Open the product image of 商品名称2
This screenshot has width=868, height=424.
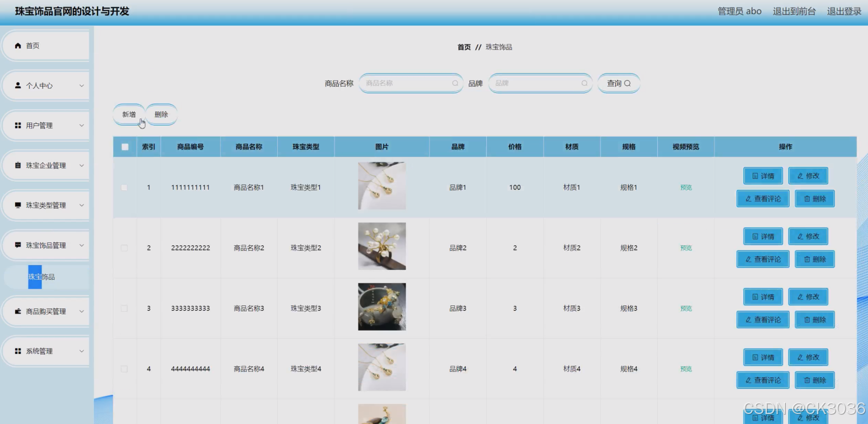[x=382, y=246]
